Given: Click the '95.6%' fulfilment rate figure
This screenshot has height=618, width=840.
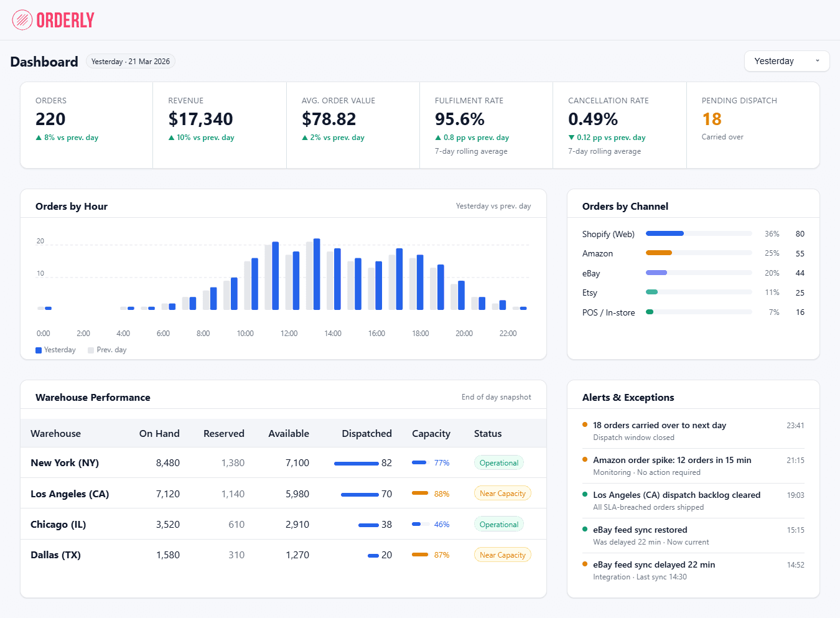Looking at the screenshot, I should pos(460,119).
